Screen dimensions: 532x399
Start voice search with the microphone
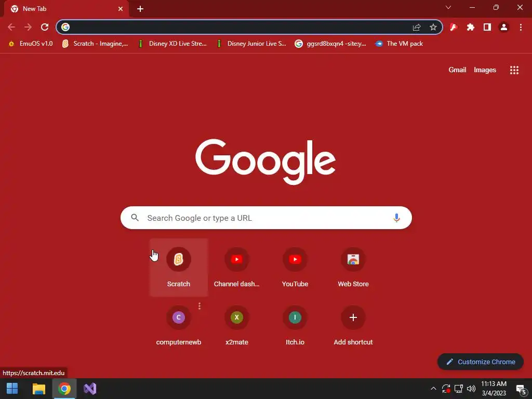click(396, 218)
